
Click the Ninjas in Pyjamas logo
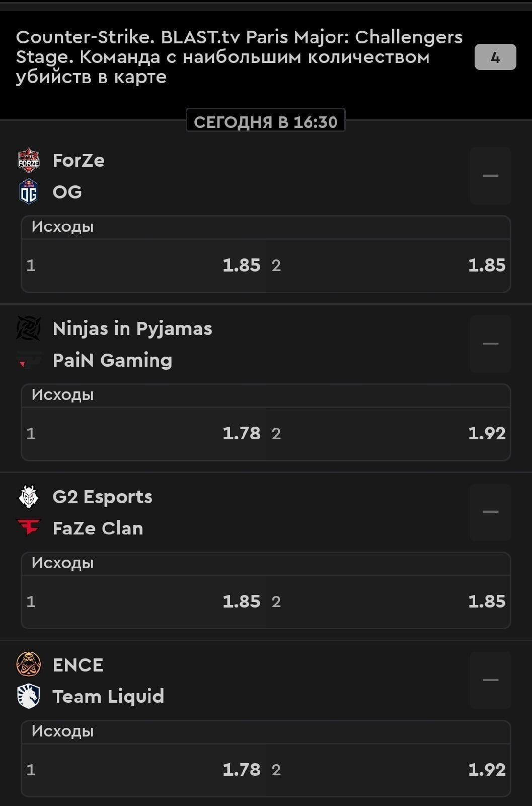coord(29,328)
